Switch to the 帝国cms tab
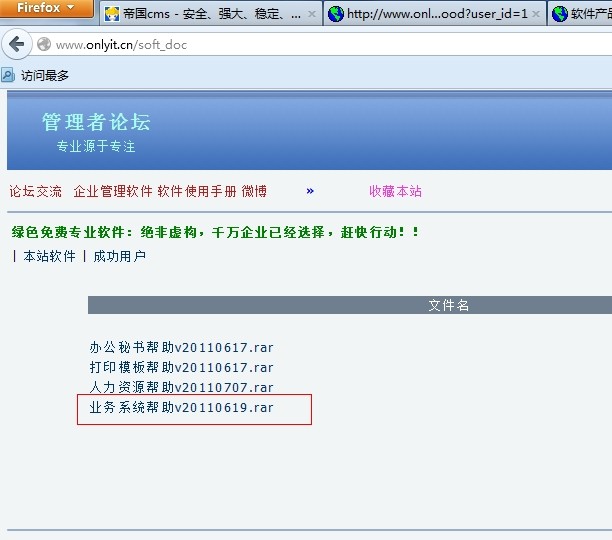Image resolution: width=612 pixels, height=540 pixels. 200,14
